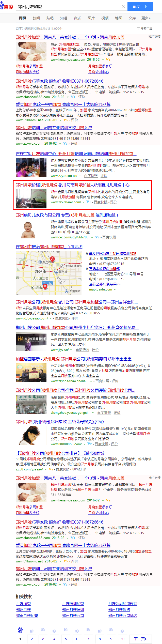Open 百度地图 search result title
The height and width of the screenshot is (644, 162).
pyautogui.click(x=49, y=247)
